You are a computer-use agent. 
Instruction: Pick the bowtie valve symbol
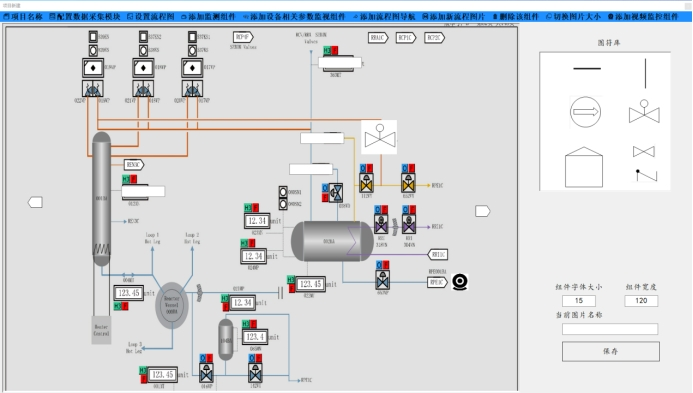[x=644, y=152]
